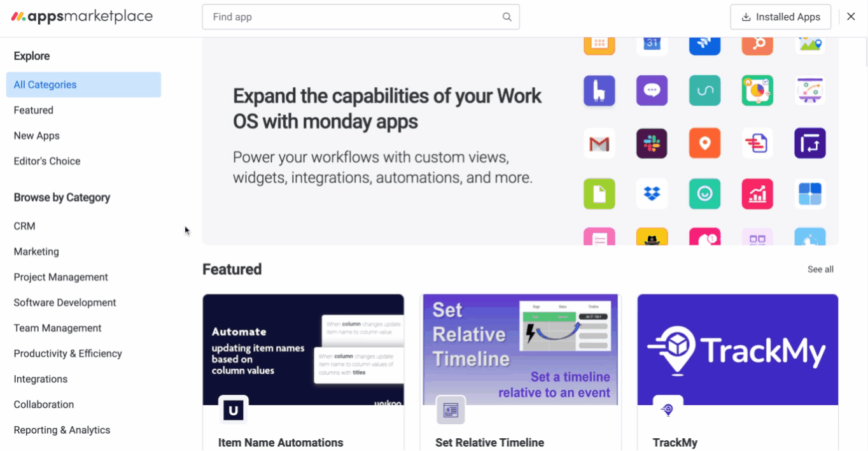Screen dimensions: 868x451
Task: Click the Item Name Automations U logo
Action: [x=234, y=410]
